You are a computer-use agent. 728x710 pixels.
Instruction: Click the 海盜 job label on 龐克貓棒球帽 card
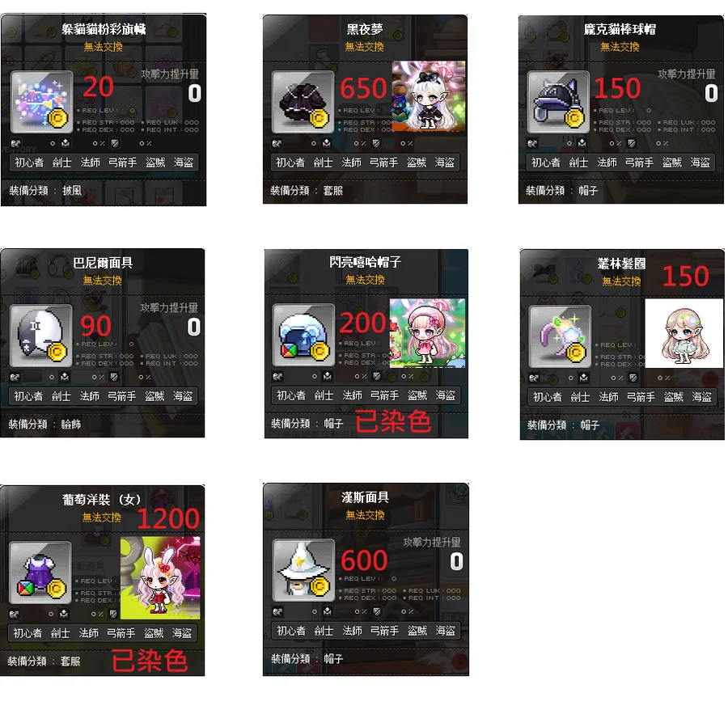tap(700, 163)
